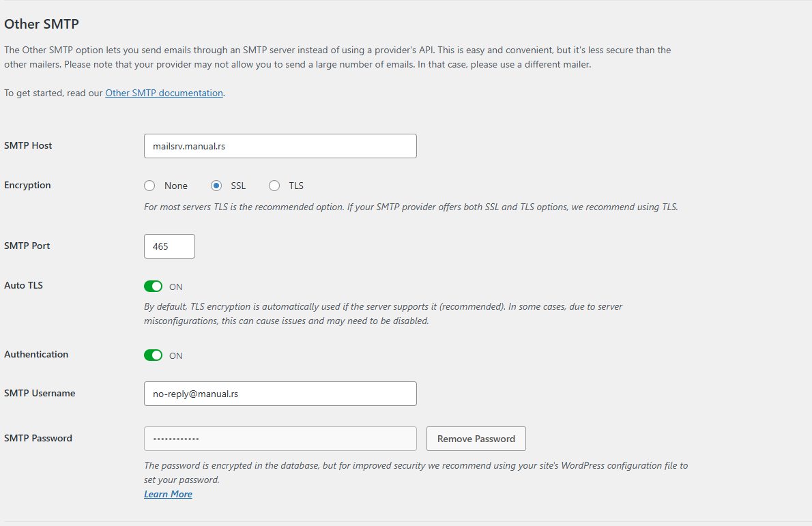Turn off the Authentication toggle switch
The image size is (812, 526).
[x=154, y=355]
